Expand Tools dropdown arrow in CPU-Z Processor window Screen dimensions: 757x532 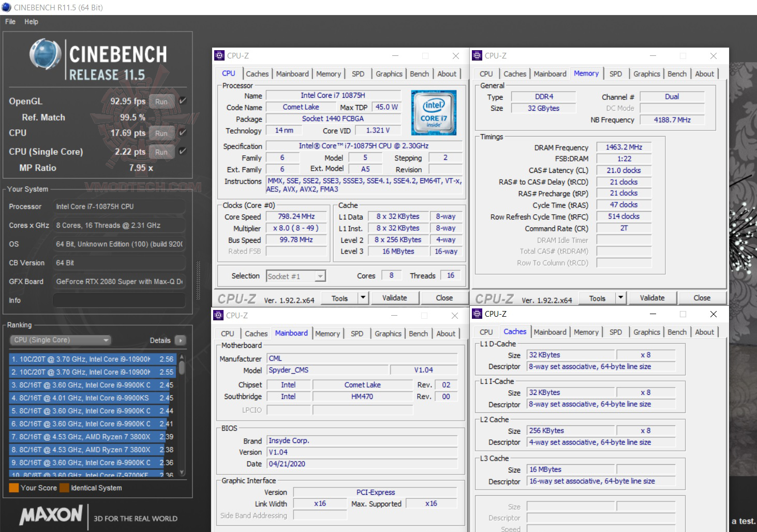pos(363,298)
